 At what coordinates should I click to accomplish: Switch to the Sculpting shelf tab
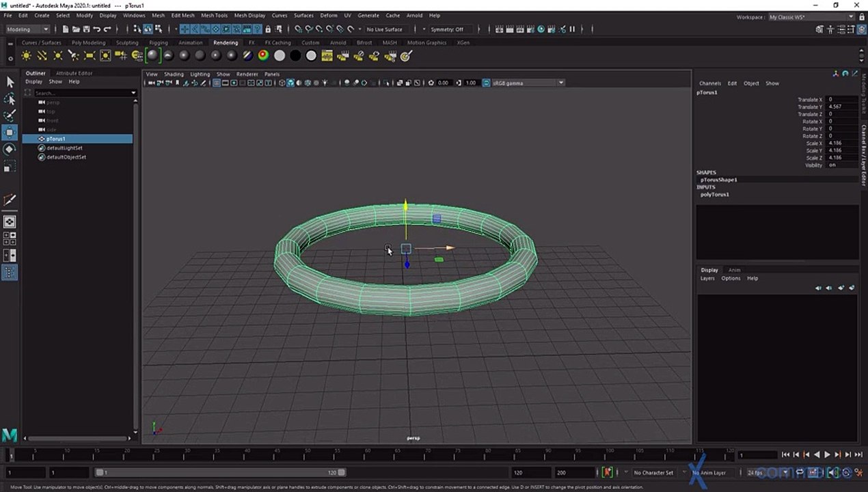tap(126, 42)
